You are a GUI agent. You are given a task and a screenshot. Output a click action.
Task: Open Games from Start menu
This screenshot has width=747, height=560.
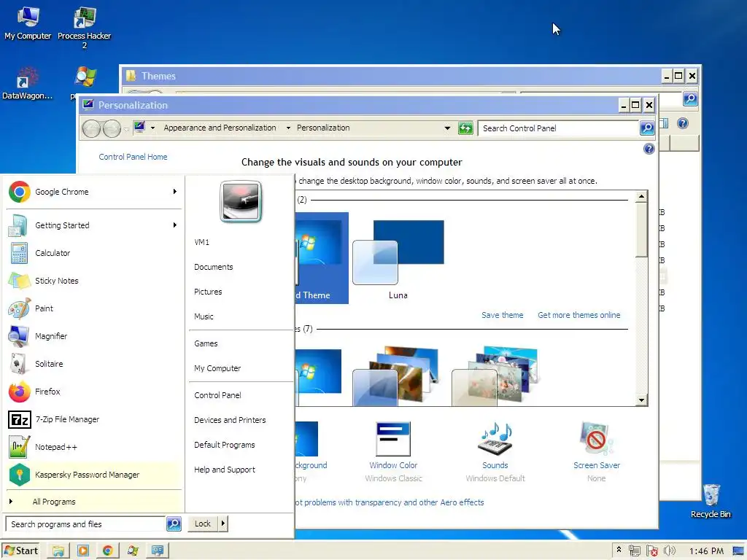coord(206,343)
